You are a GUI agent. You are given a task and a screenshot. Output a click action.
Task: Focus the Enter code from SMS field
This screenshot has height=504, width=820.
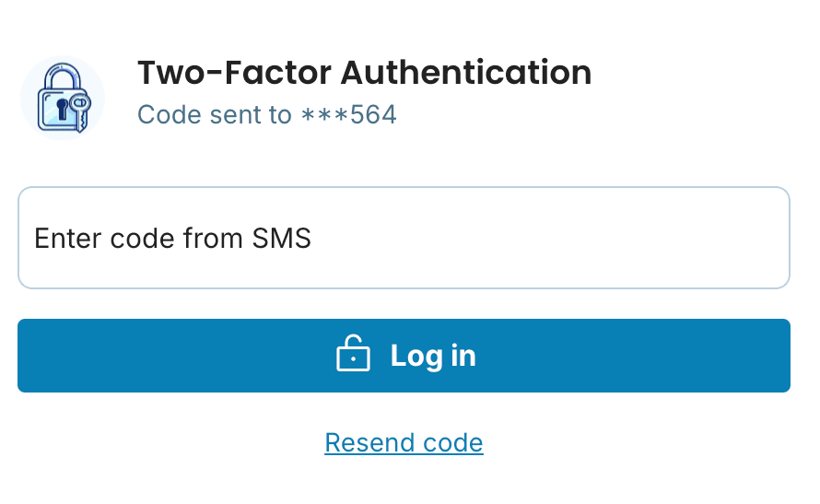click(x=404, y=239)
